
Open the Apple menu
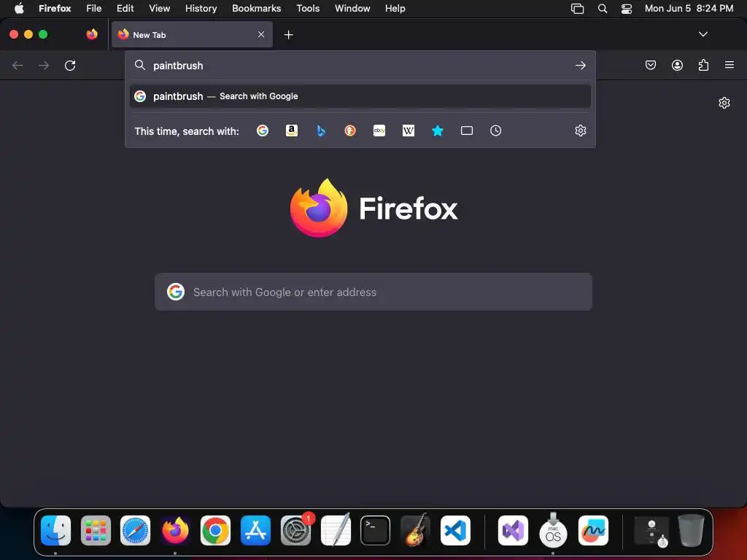(19, 8)
